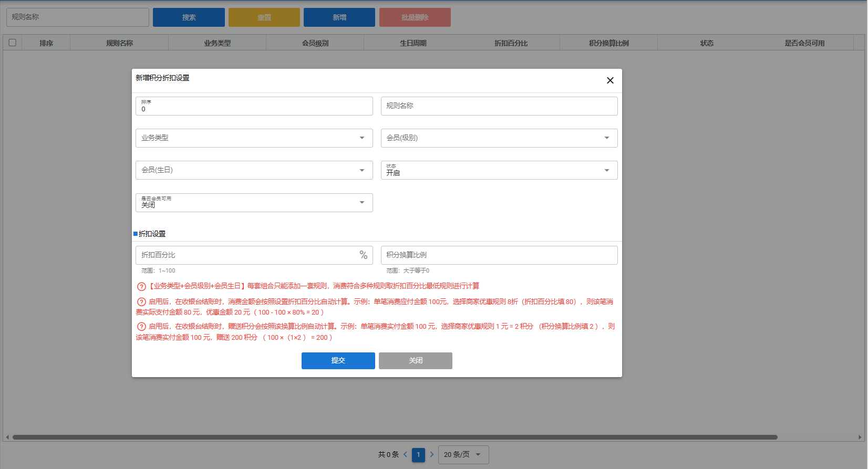The width and height of the screenshot is (868, 469).
Task: Click the 折扣设置 section heading
Action: (152, 234)
